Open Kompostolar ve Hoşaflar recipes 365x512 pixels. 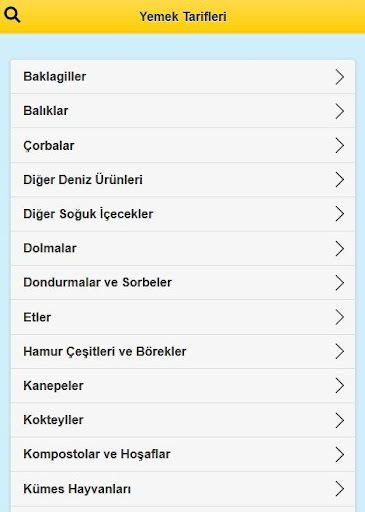pos(183,454)
